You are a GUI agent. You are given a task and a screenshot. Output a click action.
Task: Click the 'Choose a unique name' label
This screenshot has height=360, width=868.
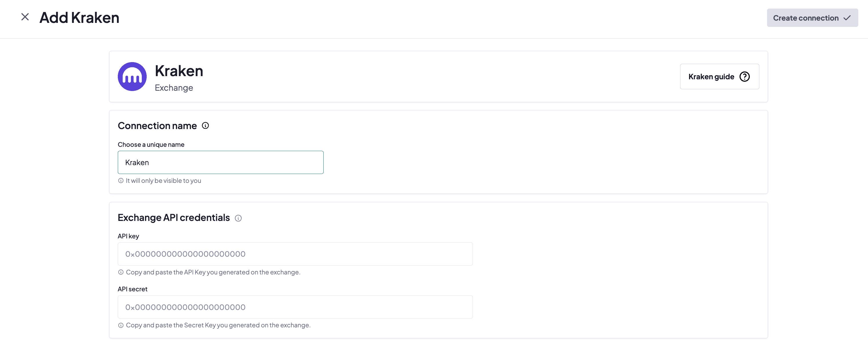[x=151, y=145]
